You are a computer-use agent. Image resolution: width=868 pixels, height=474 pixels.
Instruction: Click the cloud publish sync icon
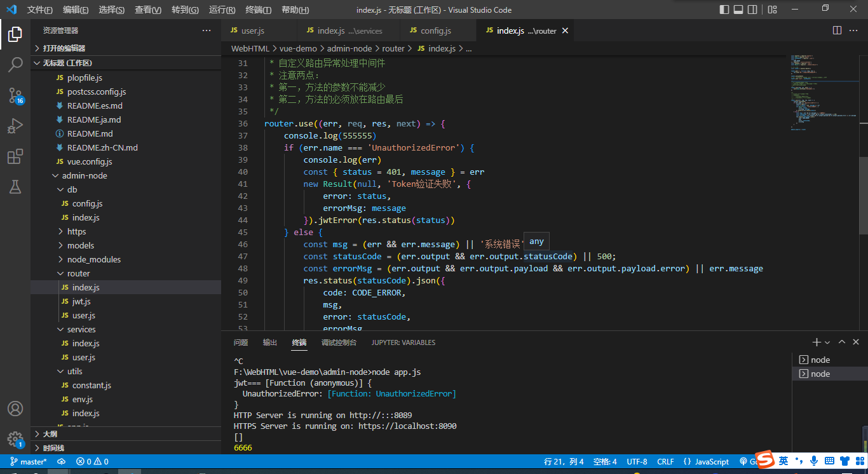click(x=62, y=462)
